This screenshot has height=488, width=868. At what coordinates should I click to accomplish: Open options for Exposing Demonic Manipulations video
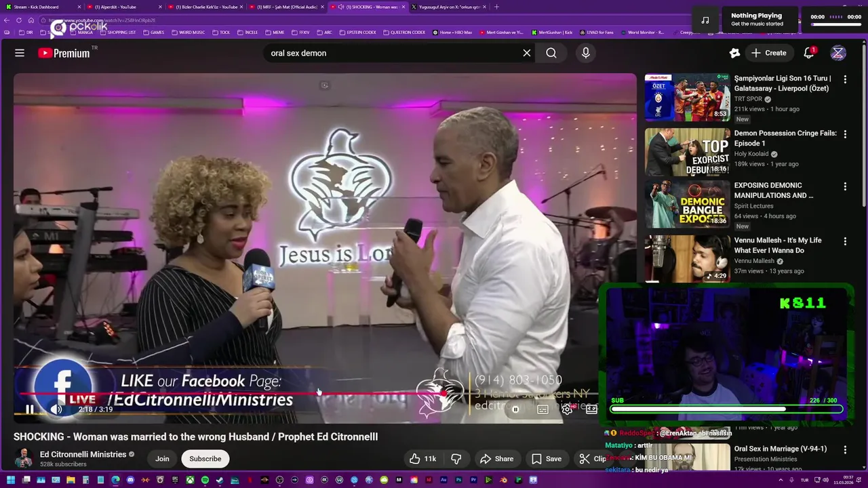[845, 186]
